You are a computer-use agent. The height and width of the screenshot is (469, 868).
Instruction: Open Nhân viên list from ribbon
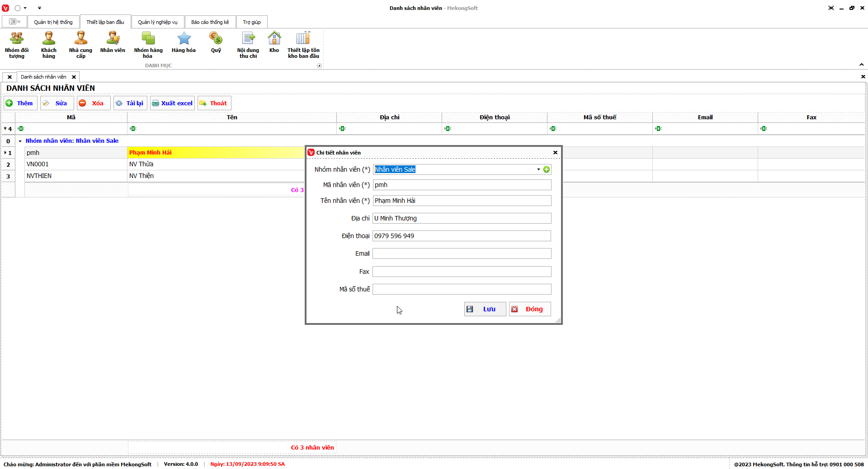coord(113,42)
